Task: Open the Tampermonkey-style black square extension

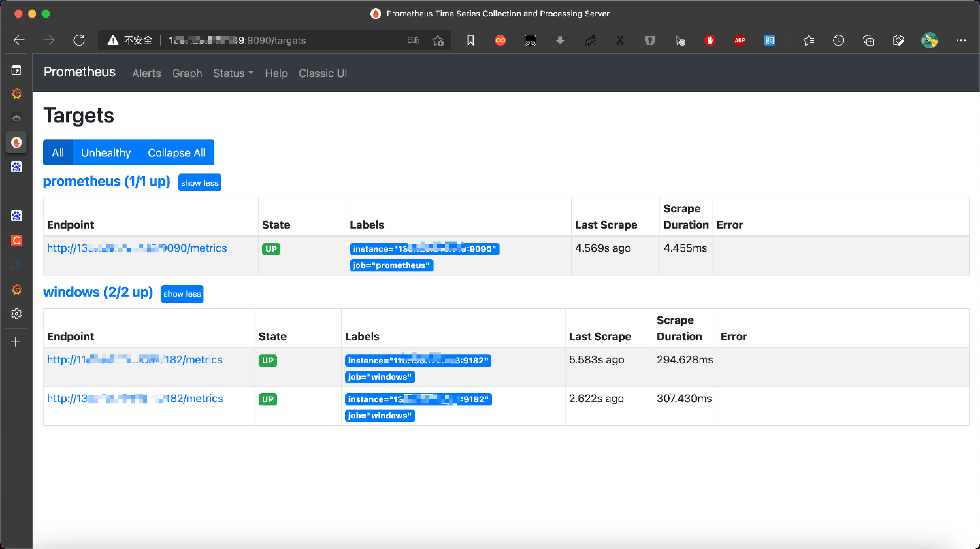Action: click(x=530, y=40)
